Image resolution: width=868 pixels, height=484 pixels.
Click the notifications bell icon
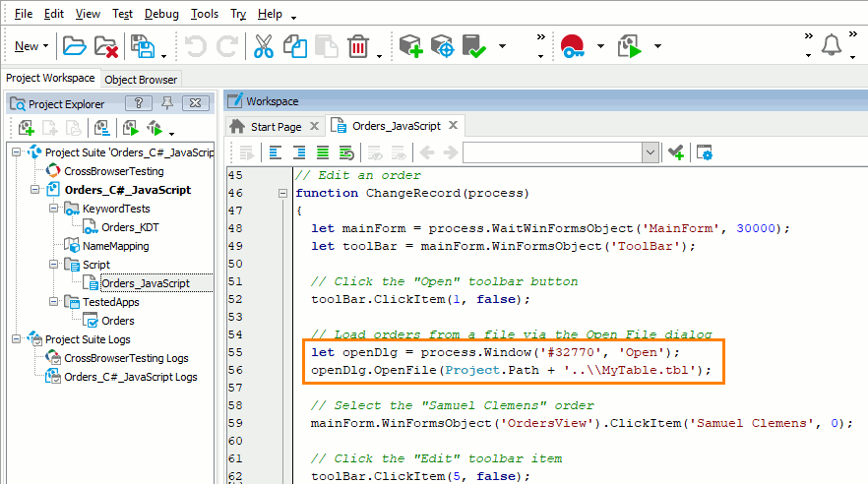[x=832, y=45]
